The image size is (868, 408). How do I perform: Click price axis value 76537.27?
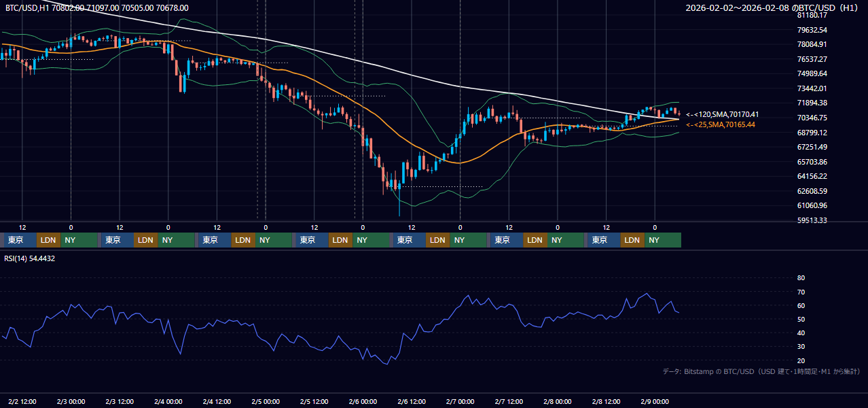[x=812, y=59]
